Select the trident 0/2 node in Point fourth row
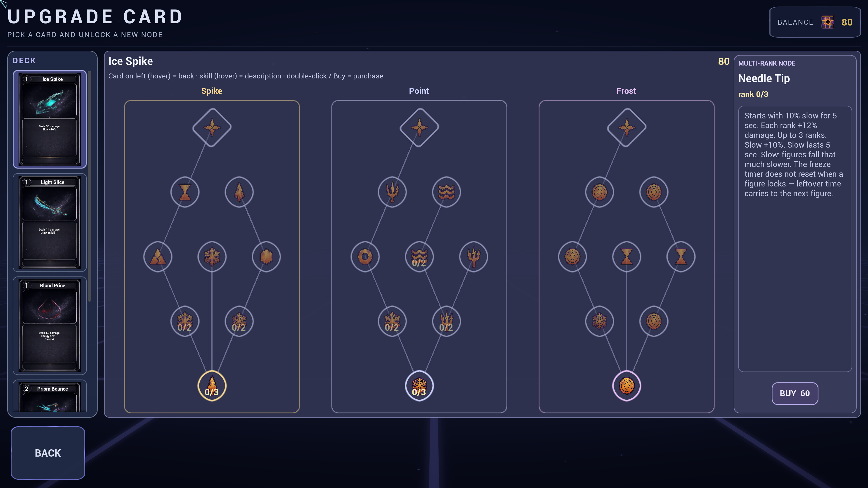Viewport: 868px width, 488px height. (x=447, y=321)
